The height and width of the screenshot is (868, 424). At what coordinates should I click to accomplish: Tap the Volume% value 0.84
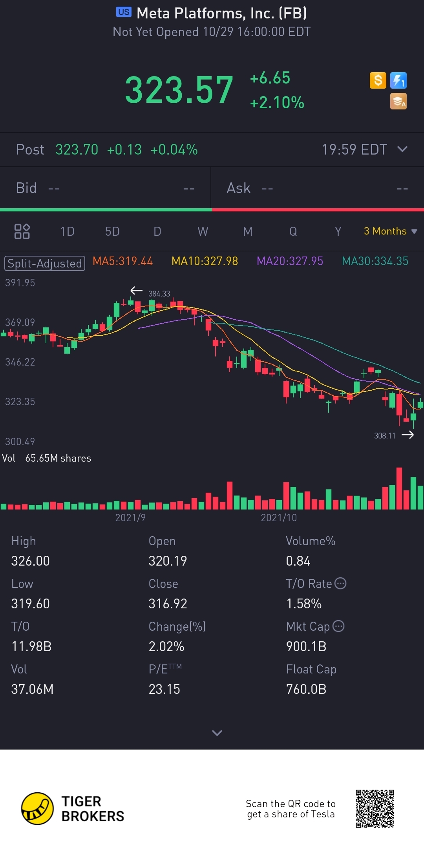(298, 561)
